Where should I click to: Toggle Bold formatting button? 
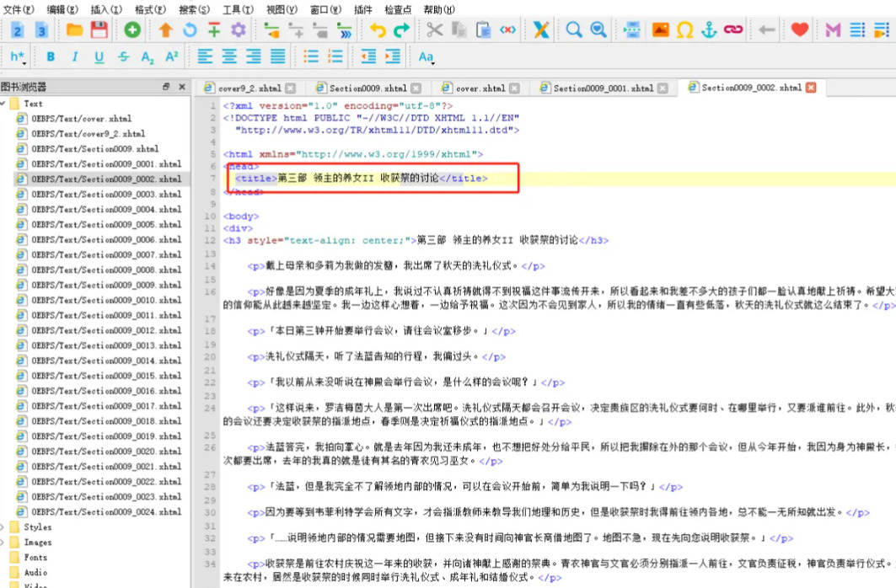pyautogui.click(x=51, y=57)
